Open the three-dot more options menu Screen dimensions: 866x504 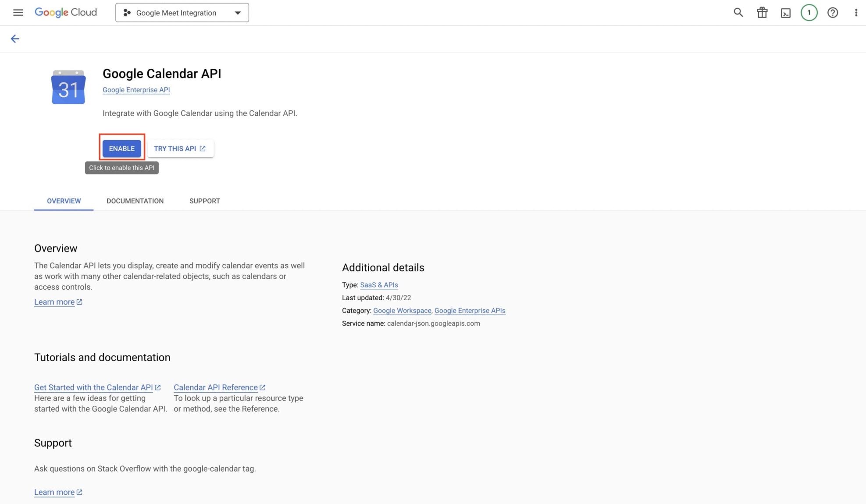(856, 13)
